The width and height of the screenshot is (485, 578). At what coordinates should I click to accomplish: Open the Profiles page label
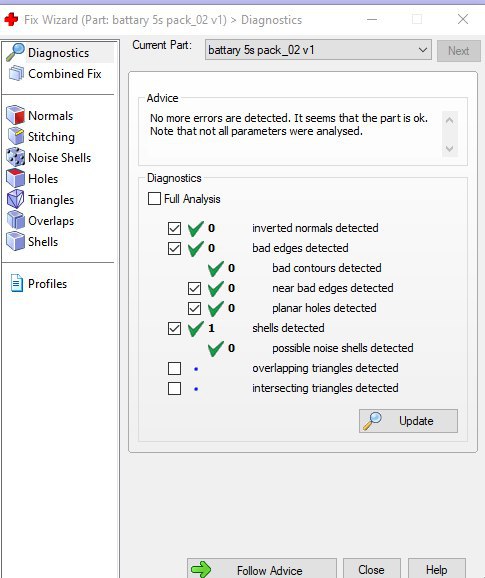[x=47, y=284]
